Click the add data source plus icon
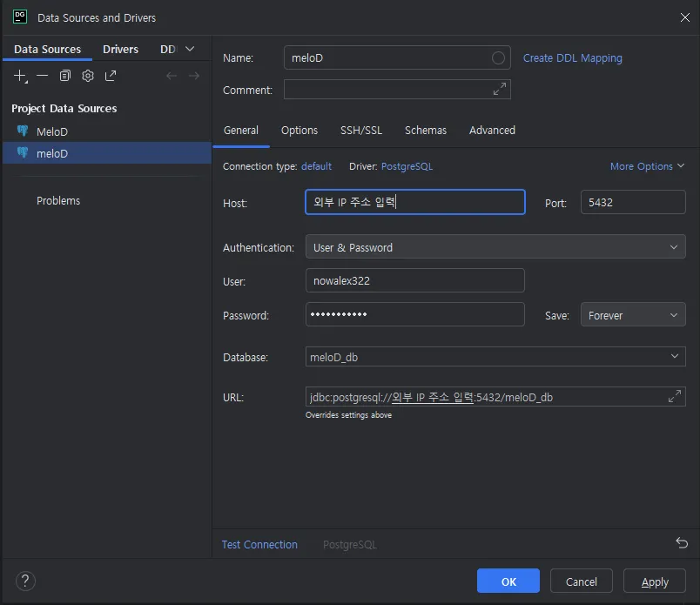The width and height of the screenshot is (700, 605). pos(20,76)
